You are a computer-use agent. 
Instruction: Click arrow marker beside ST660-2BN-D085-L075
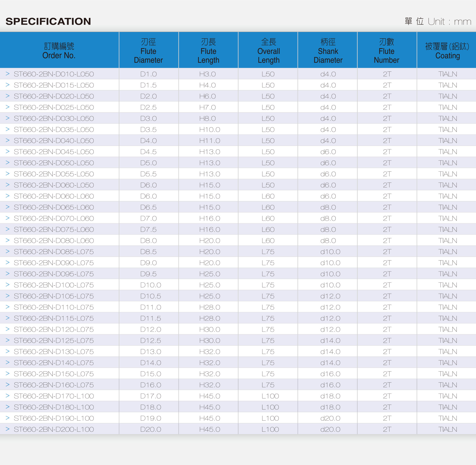tap(8, 251)
